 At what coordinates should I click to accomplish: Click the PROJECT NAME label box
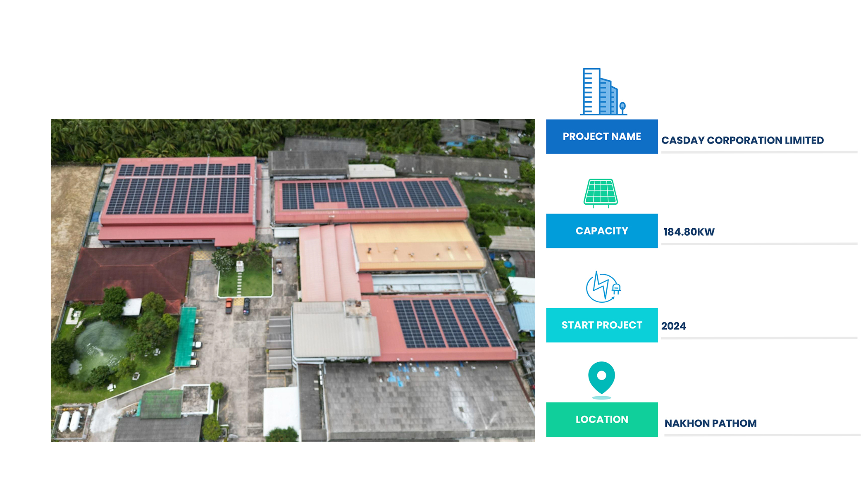[602, 136]
